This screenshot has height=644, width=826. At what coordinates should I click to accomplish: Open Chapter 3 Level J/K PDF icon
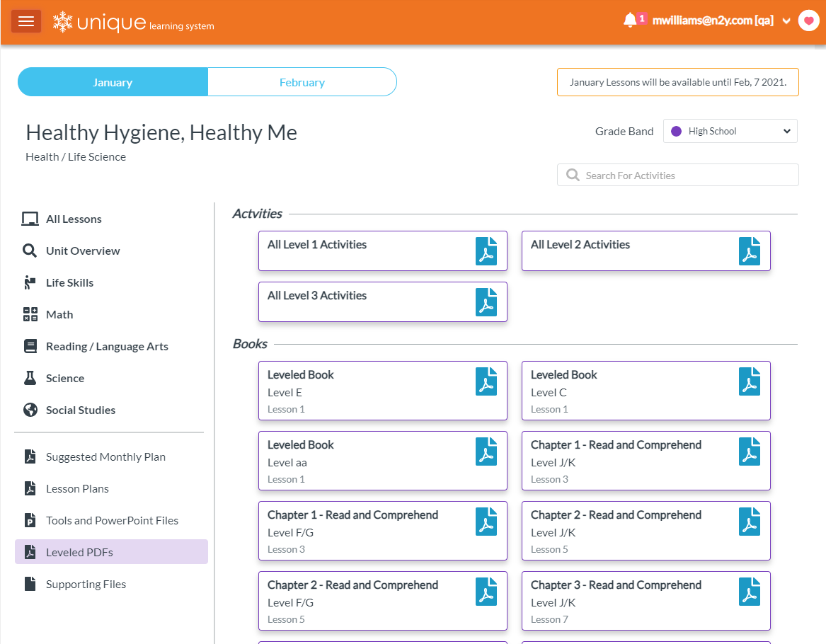[x=749, y=592]
